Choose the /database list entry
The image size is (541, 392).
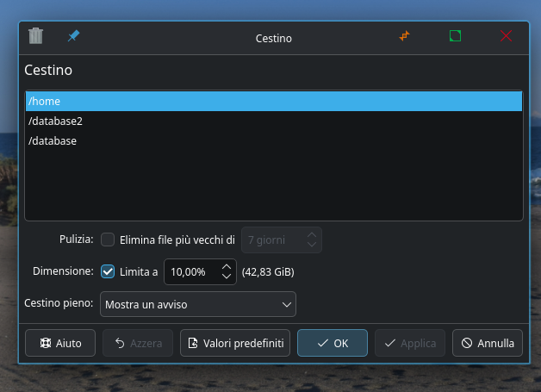click(x=53, y=140)
